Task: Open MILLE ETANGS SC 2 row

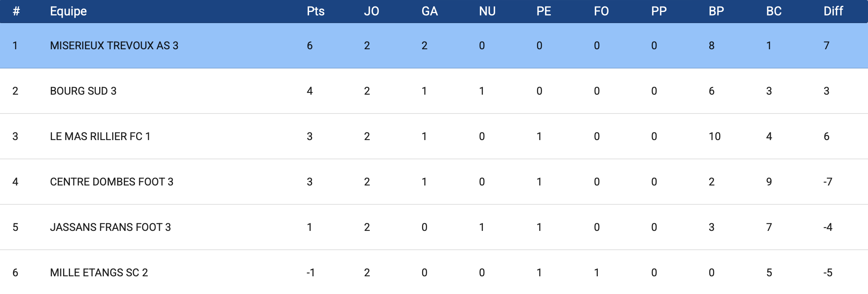Action: [99, 272]
